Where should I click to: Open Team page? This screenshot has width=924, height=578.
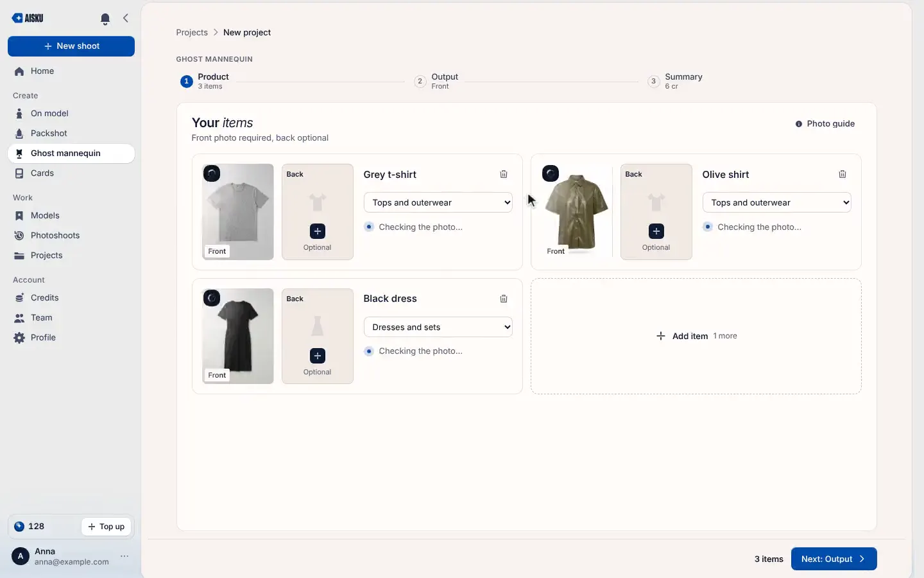pyautogui.click(x=71, y=318)
